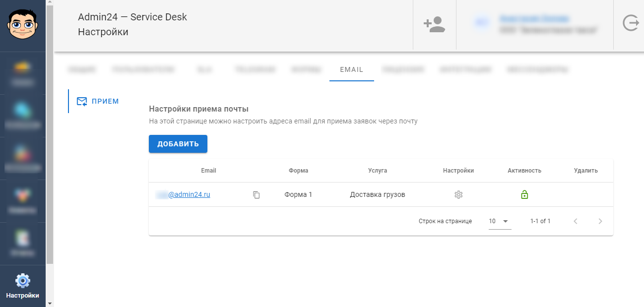Click the Доставка грузов cell
This screenshot has height=307, width=644.
378,194
